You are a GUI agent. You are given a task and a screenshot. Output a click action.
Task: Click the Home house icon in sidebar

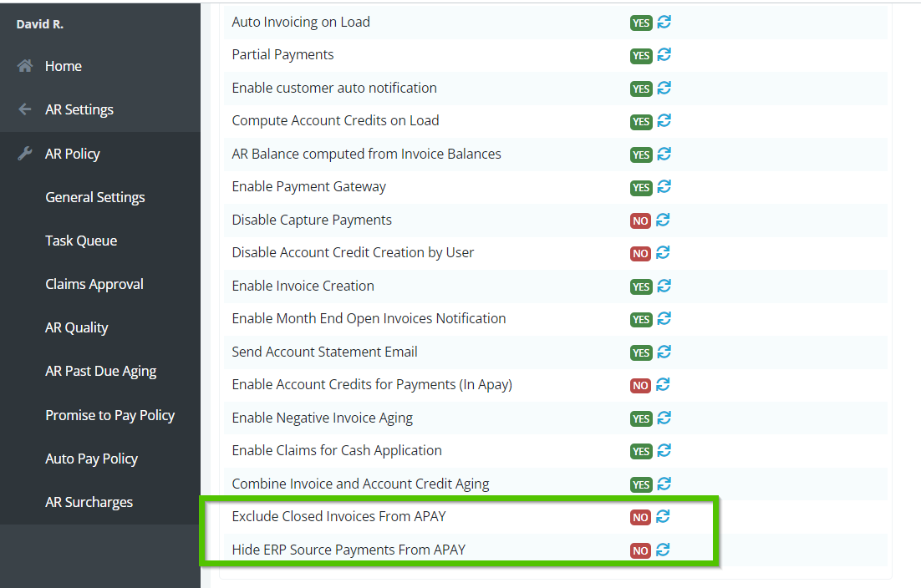click(x=25, y=66)
